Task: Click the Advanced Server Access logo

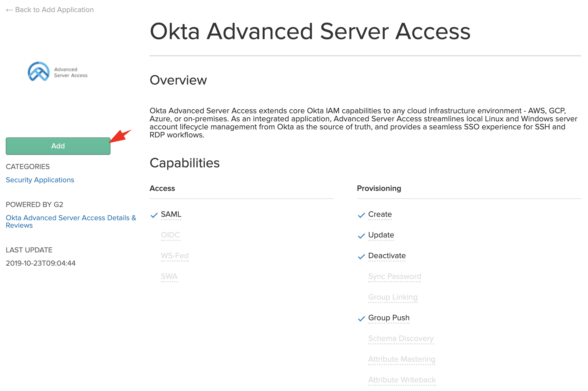Action: [x=58, y=72]
